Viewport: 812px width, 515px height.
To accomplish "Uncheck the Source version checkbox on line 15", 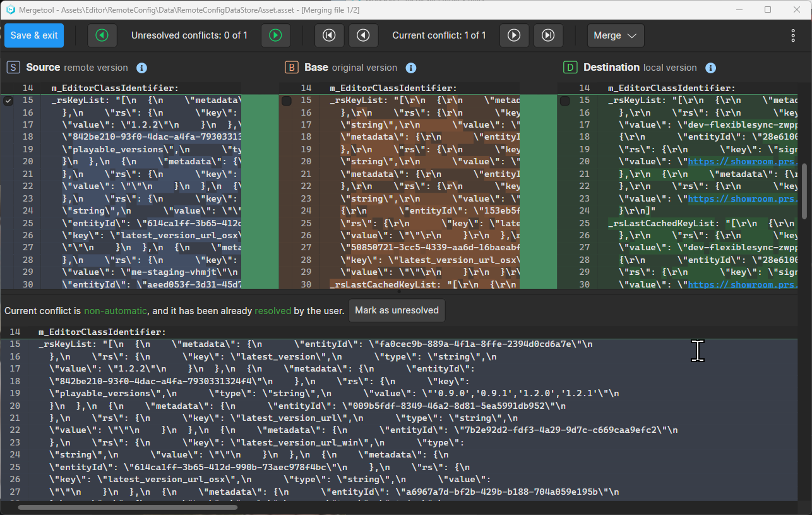I will 8,100.
